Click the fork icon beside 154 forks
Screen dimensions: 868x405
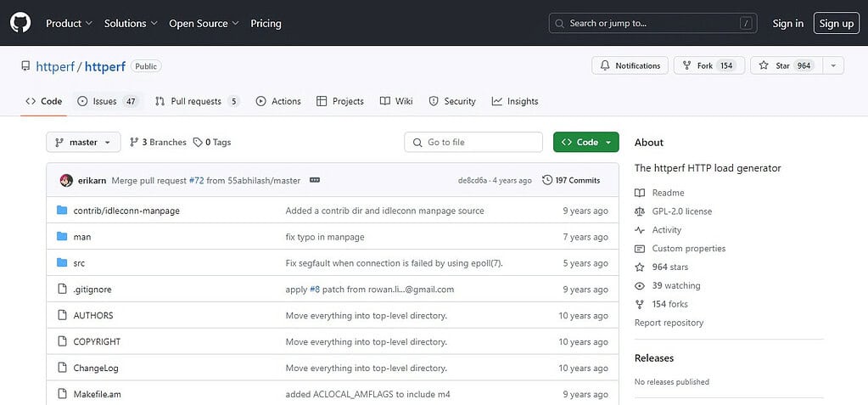coord(640,304)
